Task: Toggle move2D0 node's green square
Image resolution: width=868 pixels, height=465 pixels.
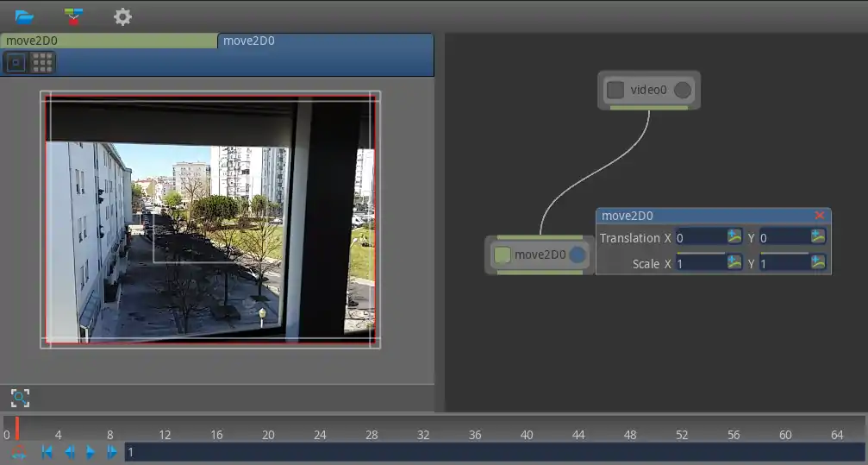Action: (x=503, y=254)
